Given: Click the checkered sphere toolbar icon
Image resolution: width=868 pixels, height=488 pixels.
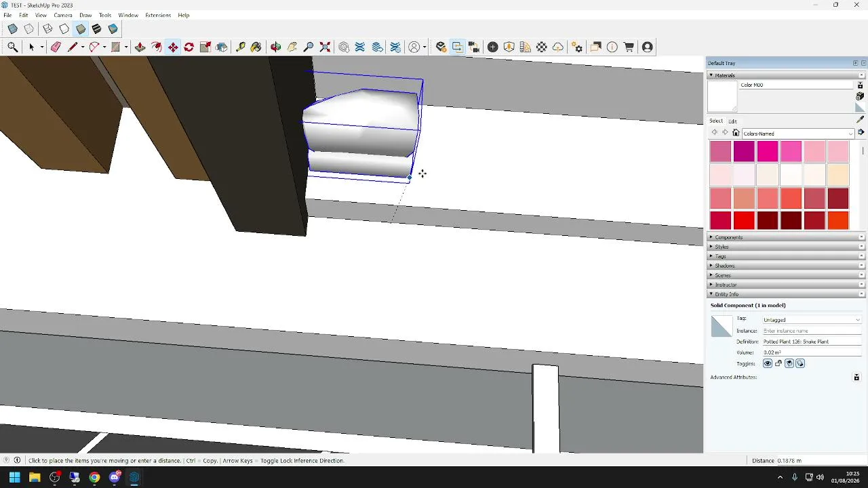Looking at the screenshot, I should (x=542, y=47).
